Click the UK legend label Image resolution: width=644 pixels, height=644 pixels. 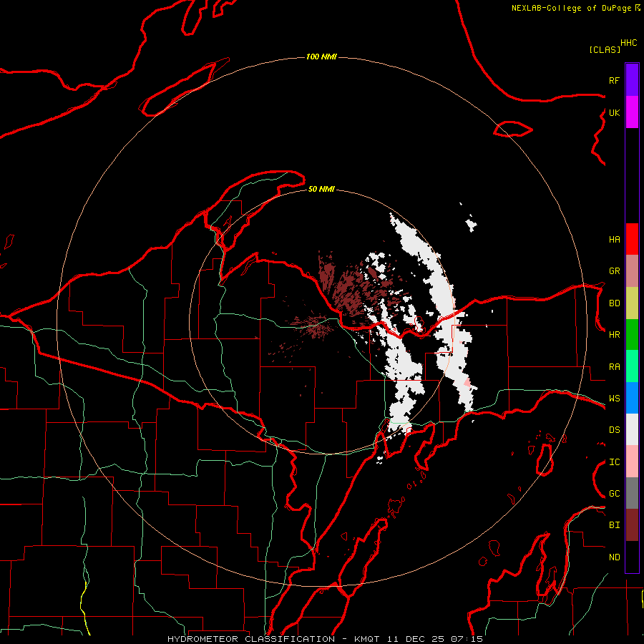614,112
